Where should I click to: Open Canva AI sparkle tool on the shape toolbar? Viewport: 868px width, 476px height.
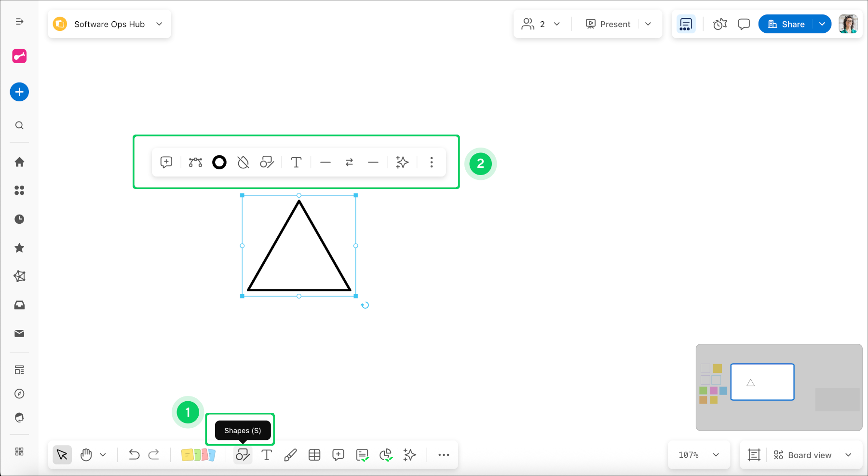402,162
